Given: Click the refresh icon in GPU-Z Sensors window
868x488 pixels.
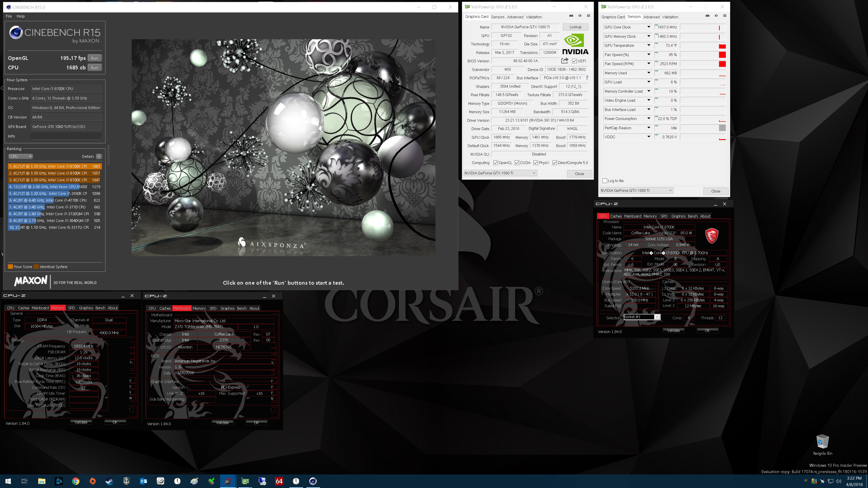Looking at the screenshot, I should pyautogui.click(x=716, y=16).
